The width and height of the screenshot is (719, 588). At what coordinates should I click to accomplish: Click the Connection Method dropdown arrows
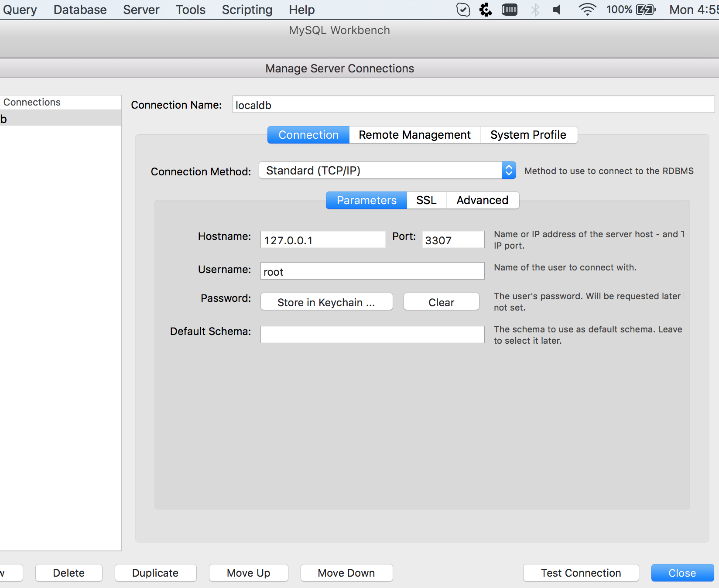click(x=509, y=170)
